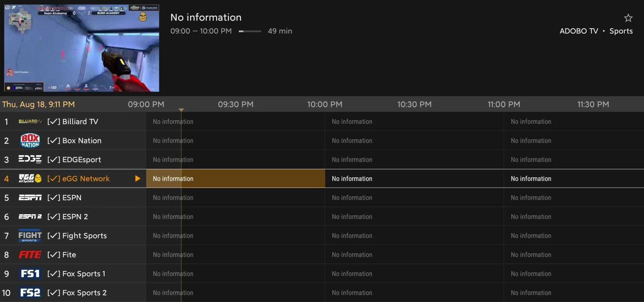Click the Billiard TV logo icon
Screen dimensions: 644x302
[x=30, y=121]
